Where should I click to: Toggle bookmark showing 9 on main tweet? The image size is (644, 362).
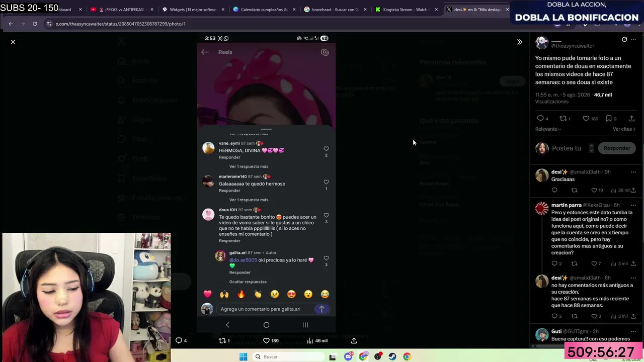coord(609,119)
